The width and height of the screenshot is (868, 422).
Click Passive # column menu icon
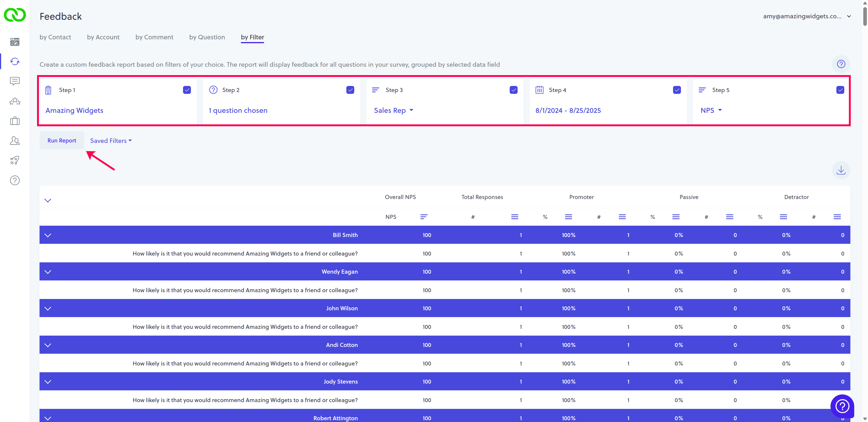730,217
